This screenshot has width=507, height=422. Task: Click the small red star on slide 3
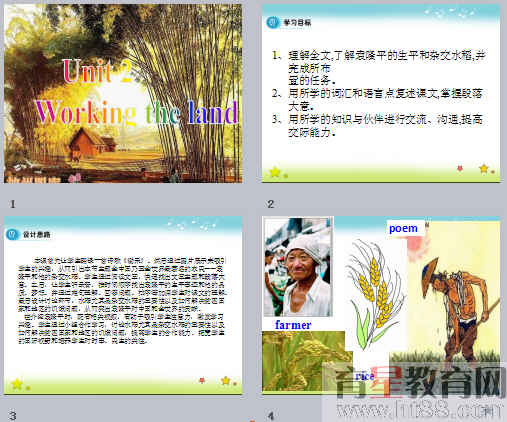(x=202, y=380)
